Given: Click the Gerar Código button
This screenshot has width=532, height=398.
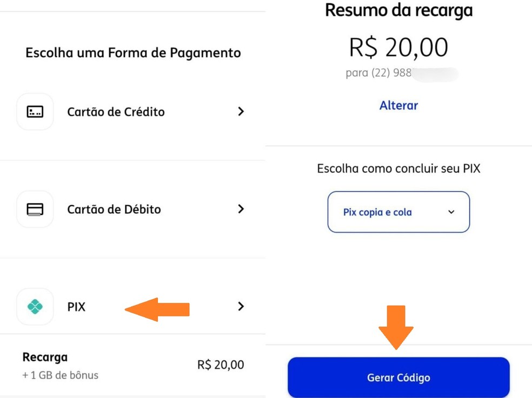Looking at the screenshot, I should [398, 377].
